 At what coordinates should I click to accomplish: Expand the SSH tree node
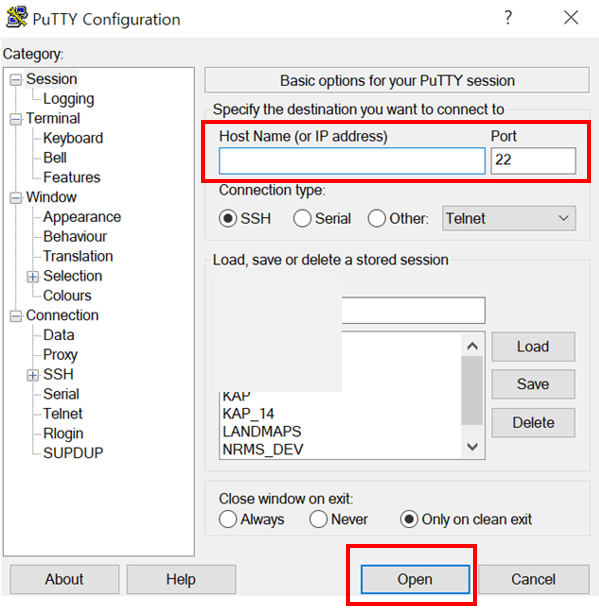(x=33, y=375)
